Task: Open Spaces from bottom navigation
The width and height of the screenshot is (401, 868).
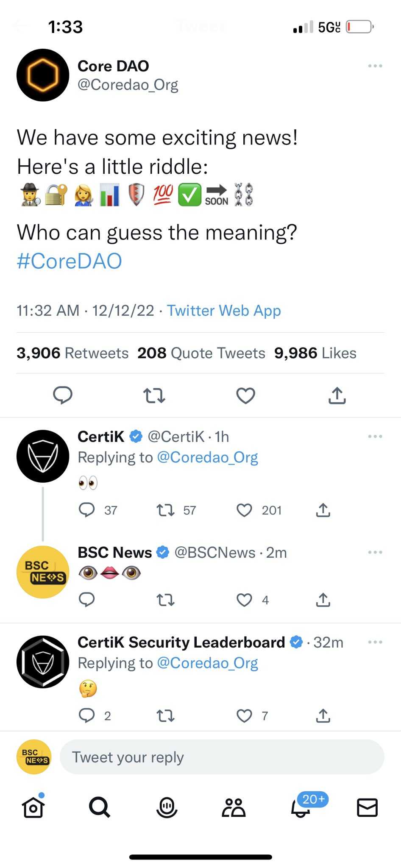Action: pyautogui.click(x=167, y=807)
